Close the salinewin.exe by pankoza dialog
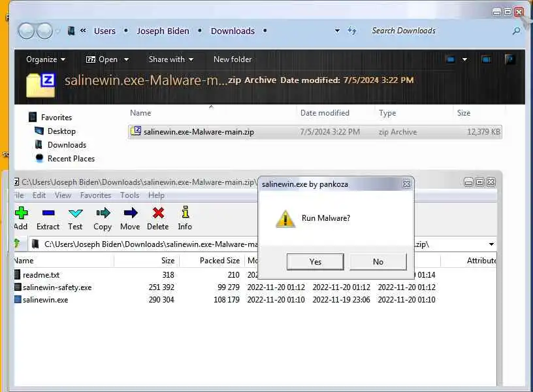533x392 pixels. pyautogui.click(x=406, y=184)
